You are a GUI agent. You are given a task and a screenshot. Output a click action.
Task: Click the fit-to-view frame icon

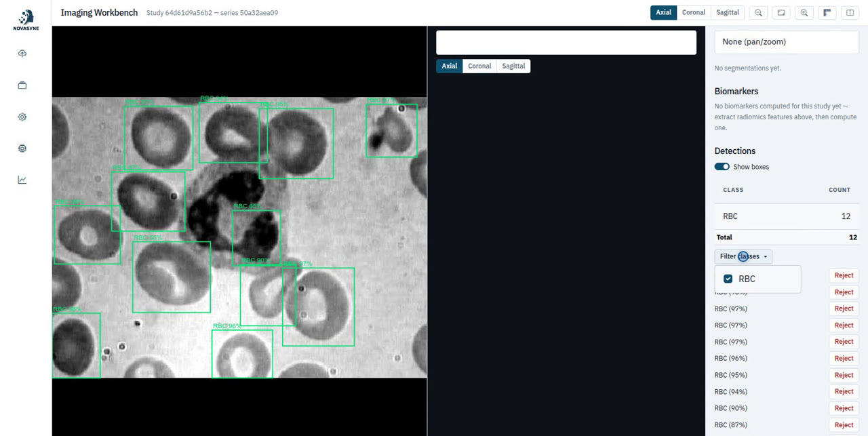point(781,13)
